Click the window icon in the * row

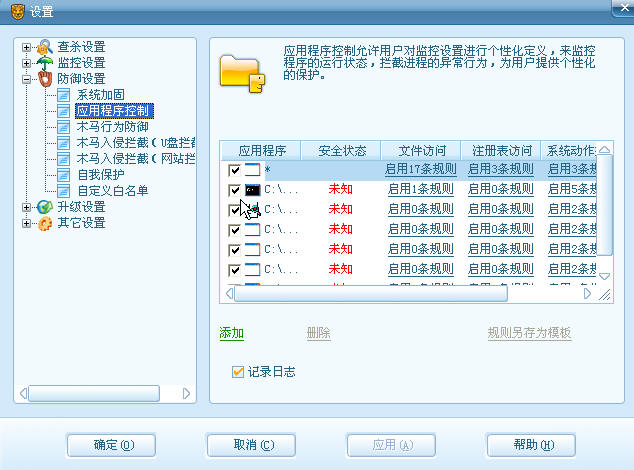(x=253, y=170)
